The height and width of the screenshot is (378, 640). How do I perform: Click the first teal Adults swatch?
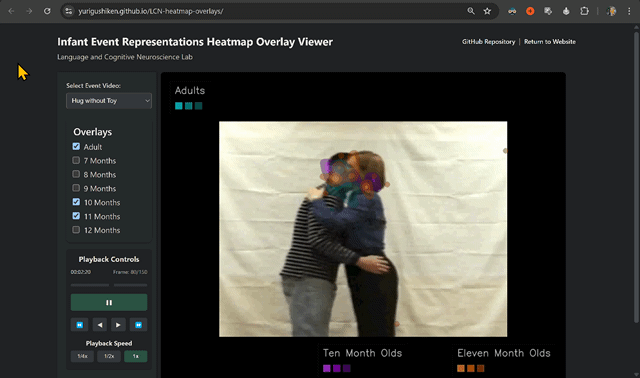pyautogui.click(x=179, y=106)
